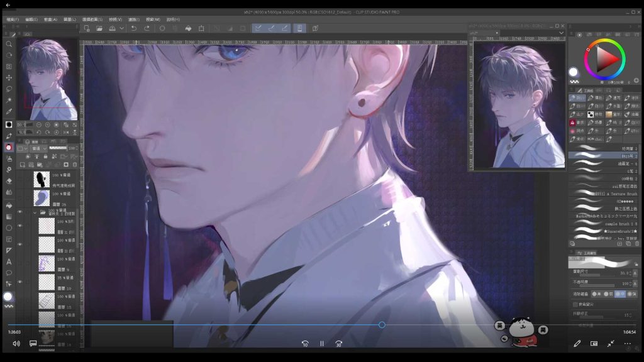
Task: Select the Zoom magnifier tool
Action: [x=9, y=44]
